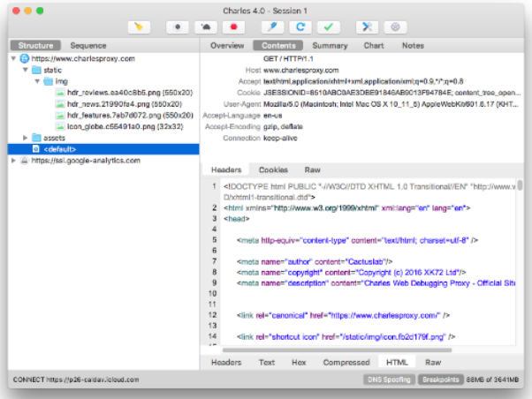
Task: Open response Headers tab at bottom
Action: [226, 363]
